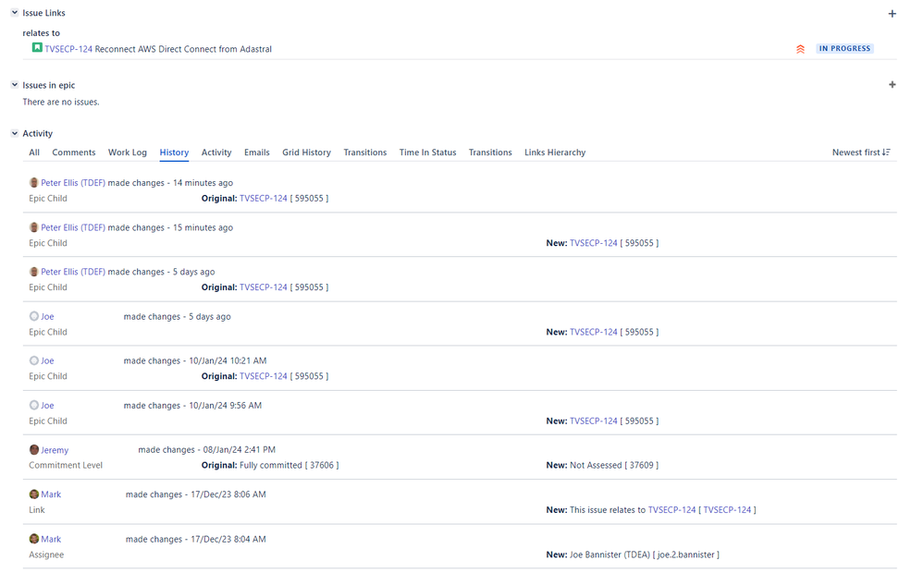The width and height of the screenshot is (924, 573).
Task: Open Joe's profile on 9:56 AM entry
Action: click(47, 405)
